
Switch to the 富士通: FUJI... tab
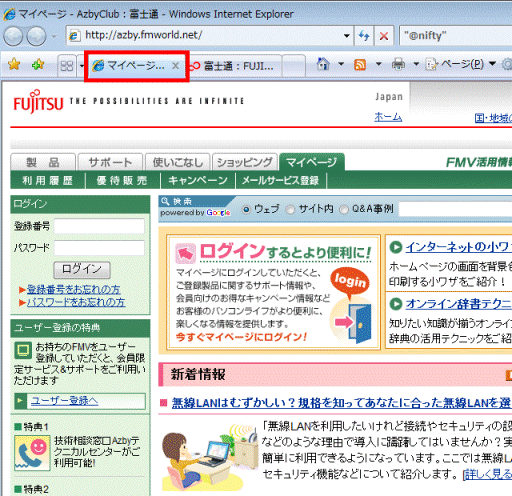tap(235, 66)
